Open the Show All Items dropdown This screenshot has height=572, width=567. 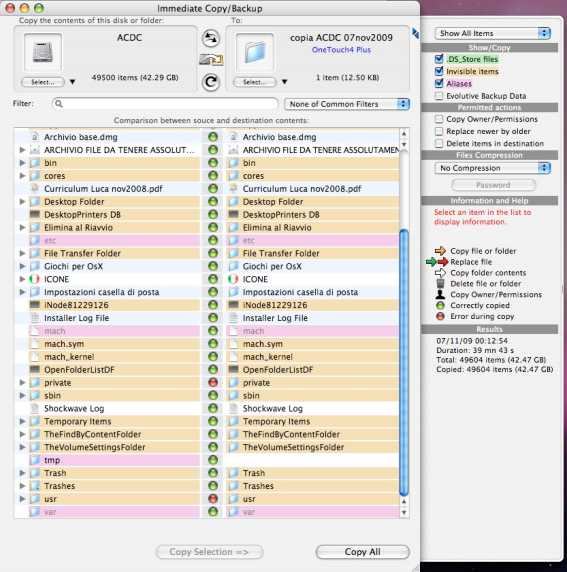[493, 33]
